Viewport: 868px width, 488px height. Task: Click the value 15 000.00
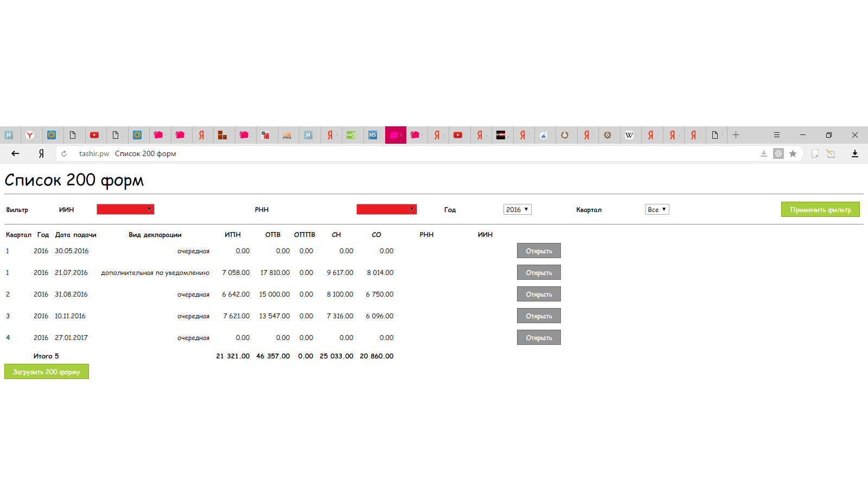pos(275,294)
